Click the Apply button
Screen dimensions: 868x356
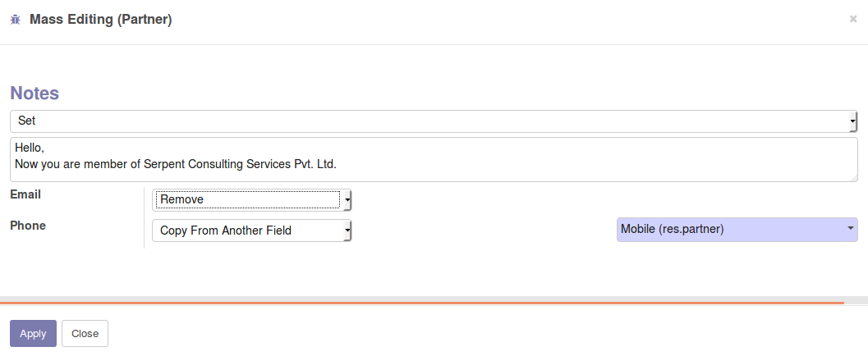33,333
